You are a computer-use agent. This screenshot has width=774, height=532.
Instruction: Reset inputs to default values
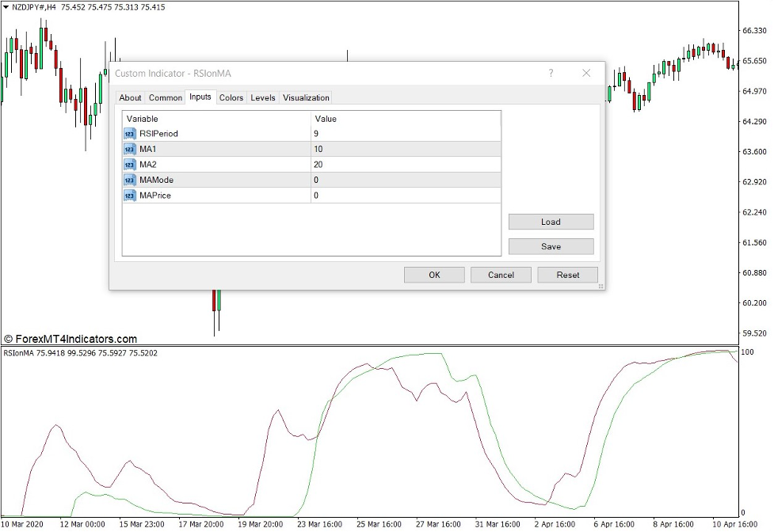[x=567, y=275]
